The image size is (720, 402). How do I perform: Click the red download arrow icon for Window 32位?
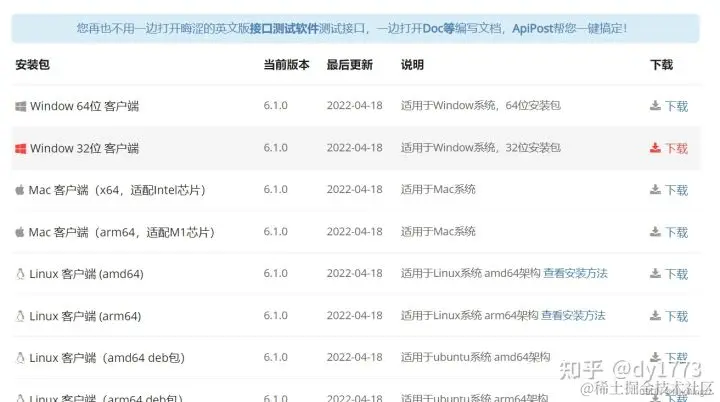point(655,148)
